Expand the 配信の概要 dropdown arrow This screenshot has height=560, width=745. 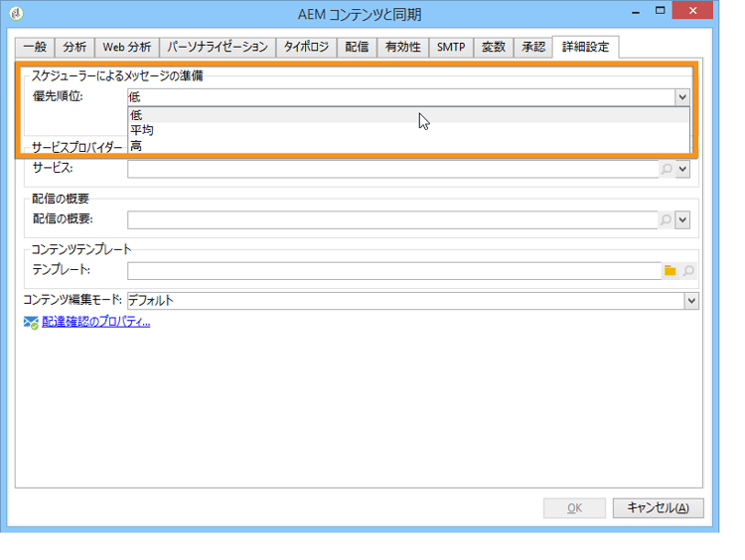pyautogui.click(x=682, y=219)
